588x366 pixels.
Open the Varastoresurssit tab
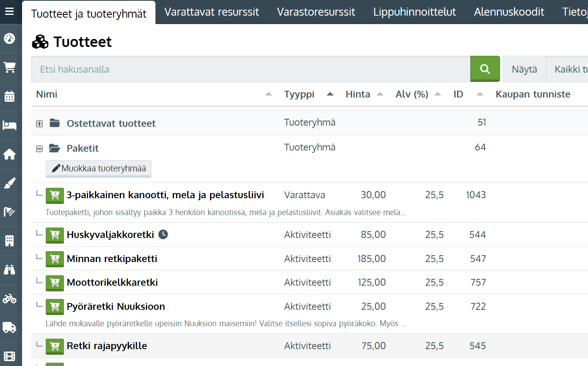point(316,12)
